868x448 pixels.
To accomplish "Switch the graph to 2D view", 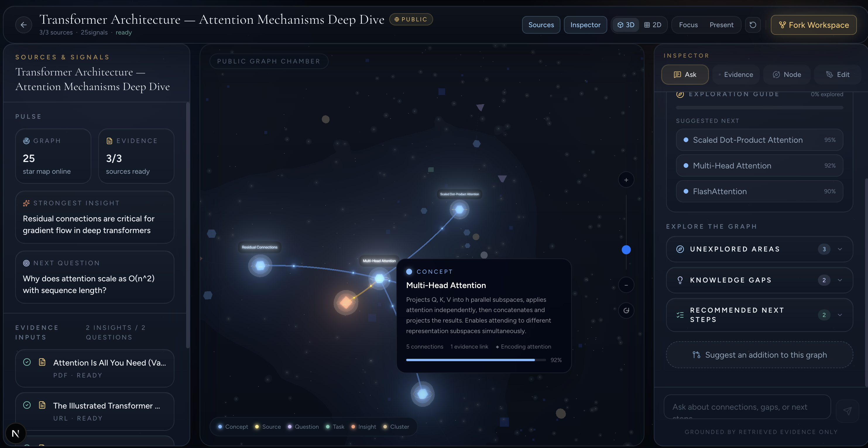I will click(653, 25).
